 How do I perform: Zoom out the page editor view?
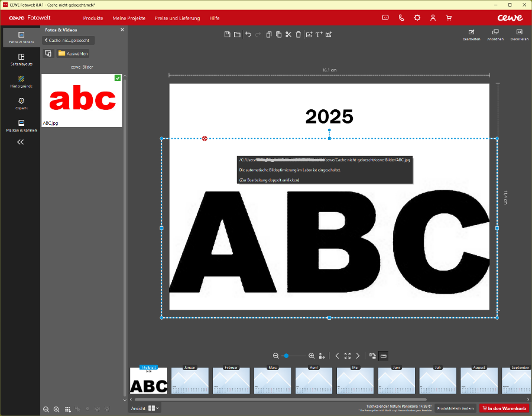[276, 356]
